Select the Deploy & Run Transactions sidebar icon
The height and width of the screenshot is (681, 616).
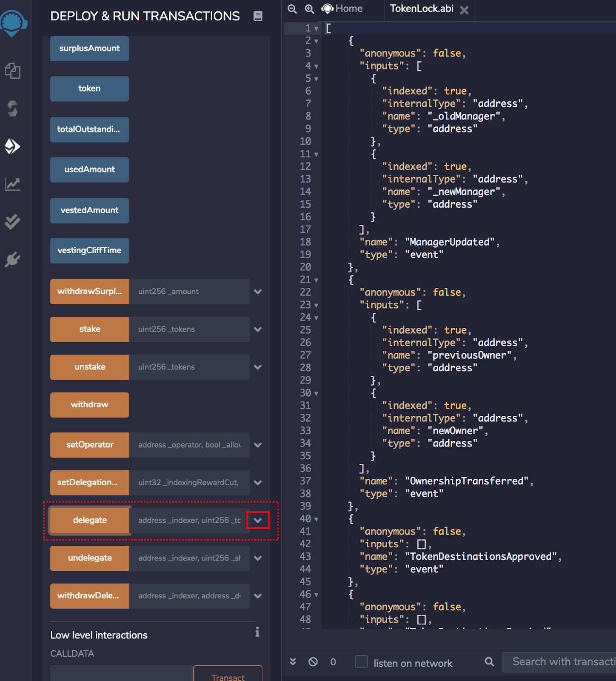click(12, 146)
